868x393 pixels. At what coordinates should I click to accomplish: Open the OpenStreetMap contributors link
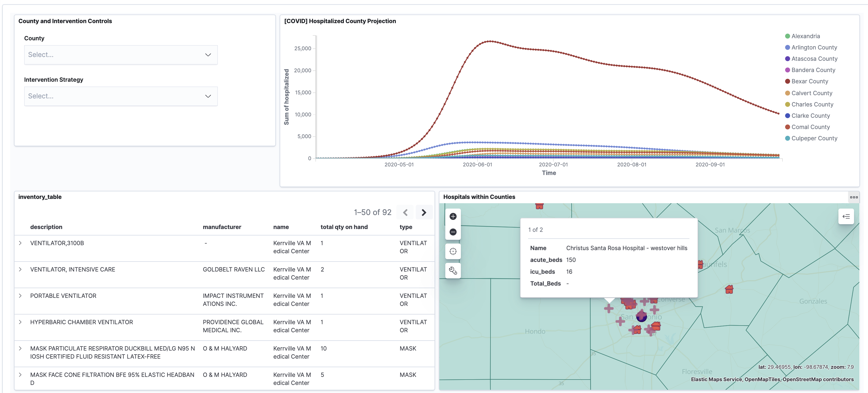click(818, 379)
